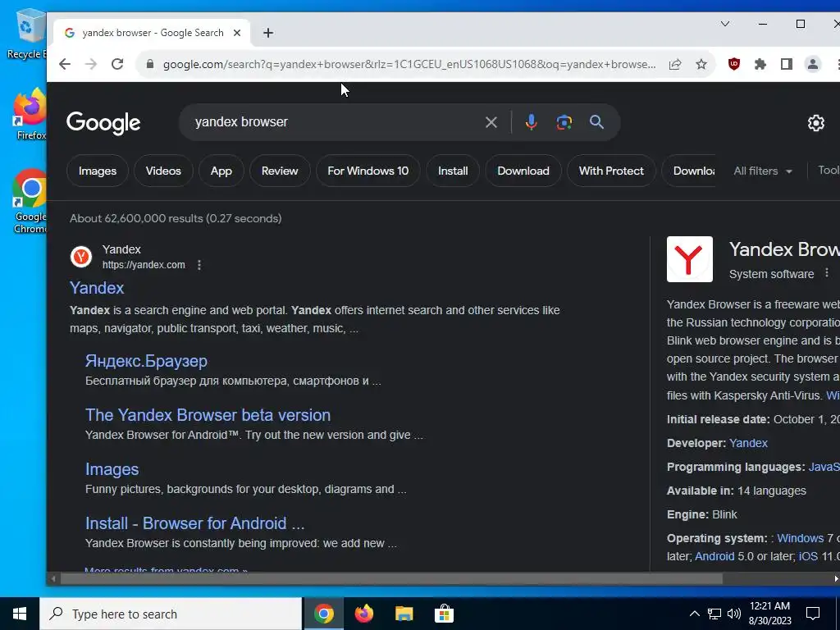
Task: Select the Review filter chip
Action: point(280,171)
